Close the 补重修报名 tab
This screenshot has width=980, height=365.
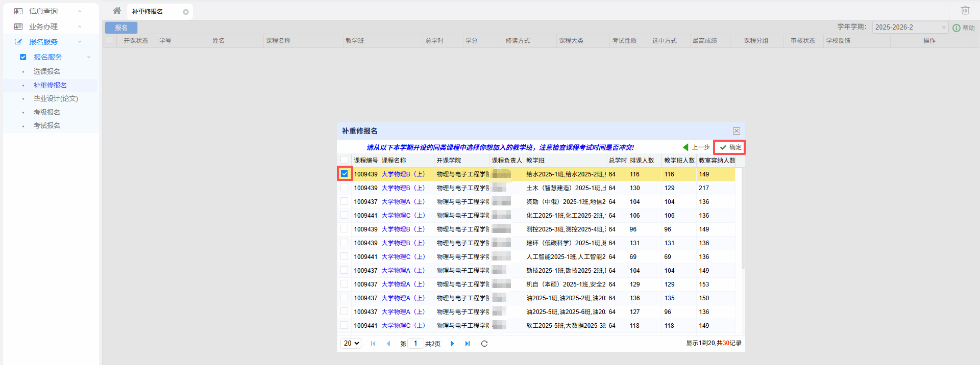[x=186, y=12]
